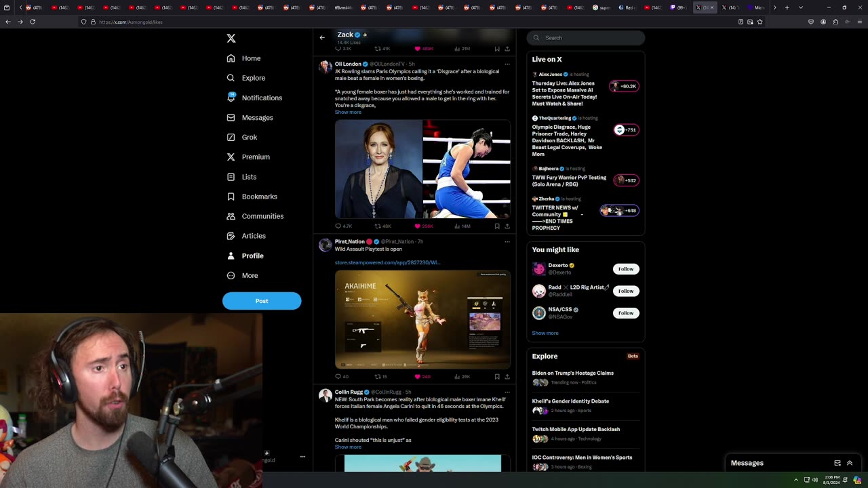Follow Dexerto

[626, 269]
